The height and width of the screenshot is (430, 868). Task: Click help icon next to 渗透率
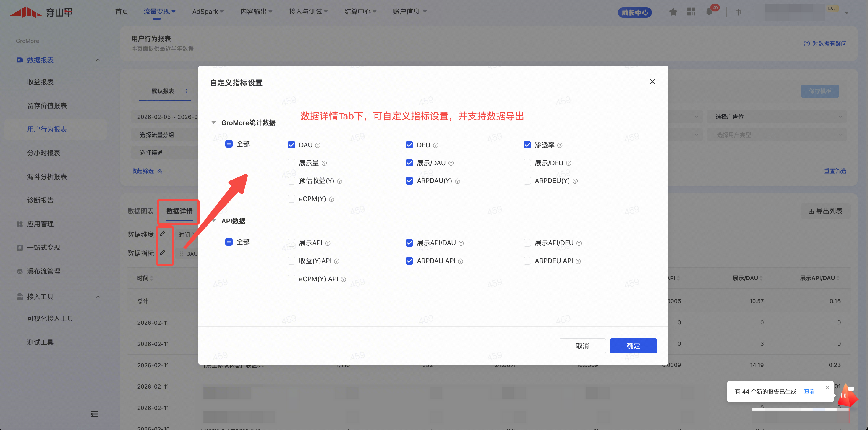[x=560, y=145]
